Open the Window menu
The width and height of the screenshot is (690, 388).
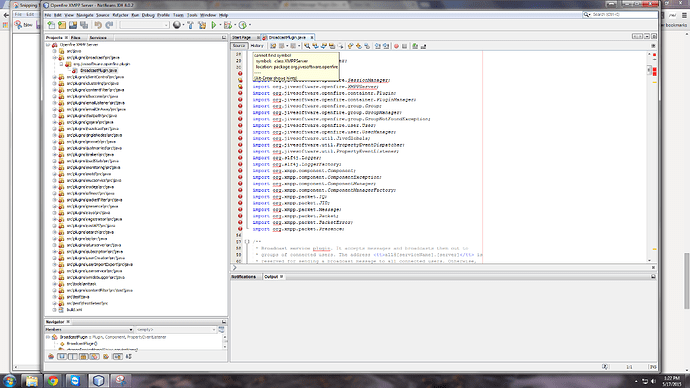(x=208, y=15)
